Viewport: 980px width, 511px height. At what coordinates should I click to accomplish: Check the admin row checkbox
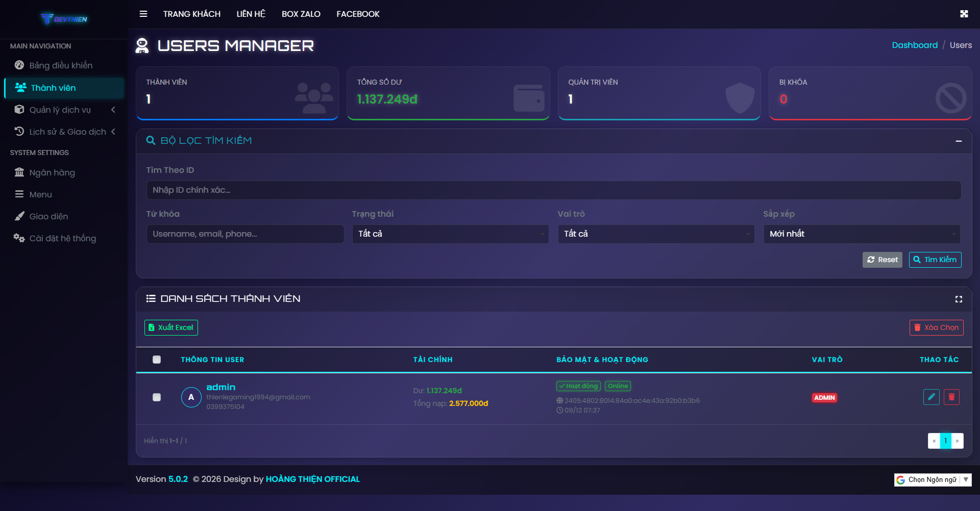(157, 397)
